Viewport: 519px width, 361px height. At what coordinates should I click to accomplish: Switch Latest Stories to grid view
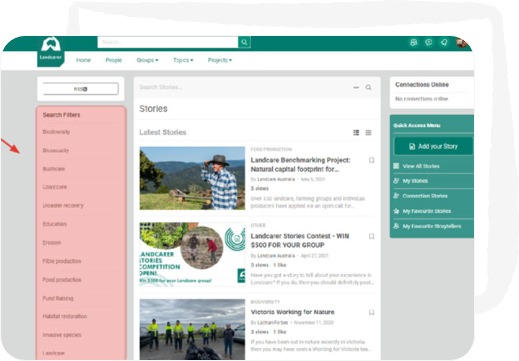[x=368, y=133]
